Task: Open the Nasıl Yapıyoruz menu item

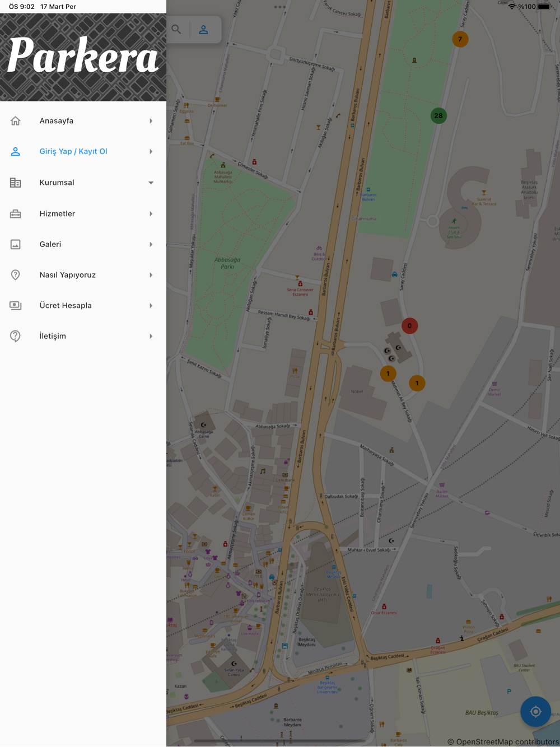Action: (83, 275)
